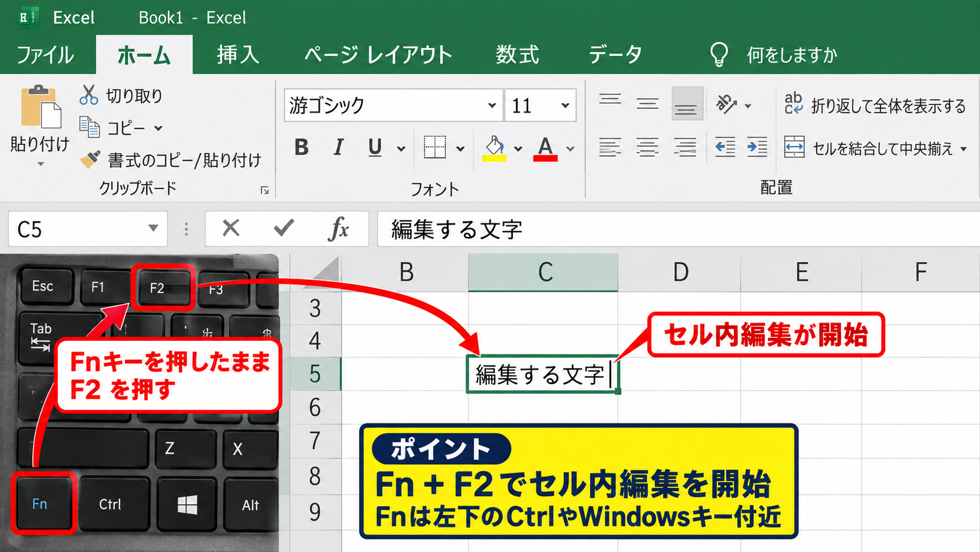The height and width of the screenshot is (552, 980).
Task: Apply the cell borders icon
Action: click(x=435, y=147)
